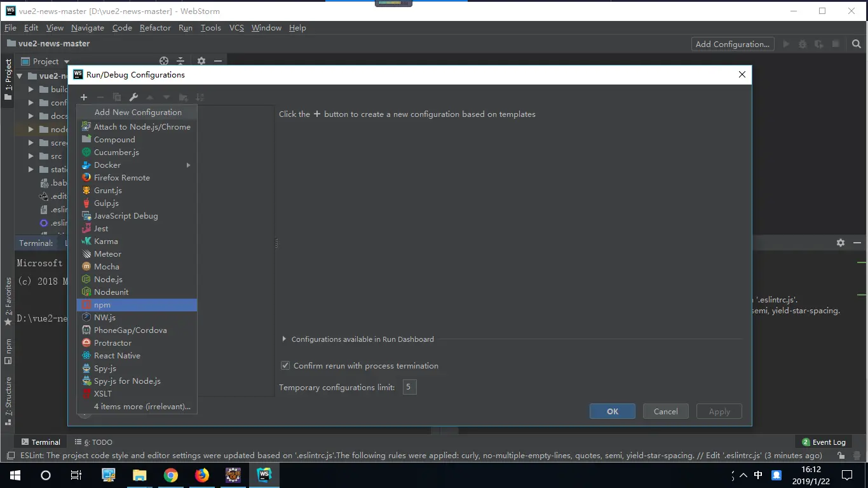
Task: Open the VCS menu
Action: pyautogui.click(x=236, y=27)
